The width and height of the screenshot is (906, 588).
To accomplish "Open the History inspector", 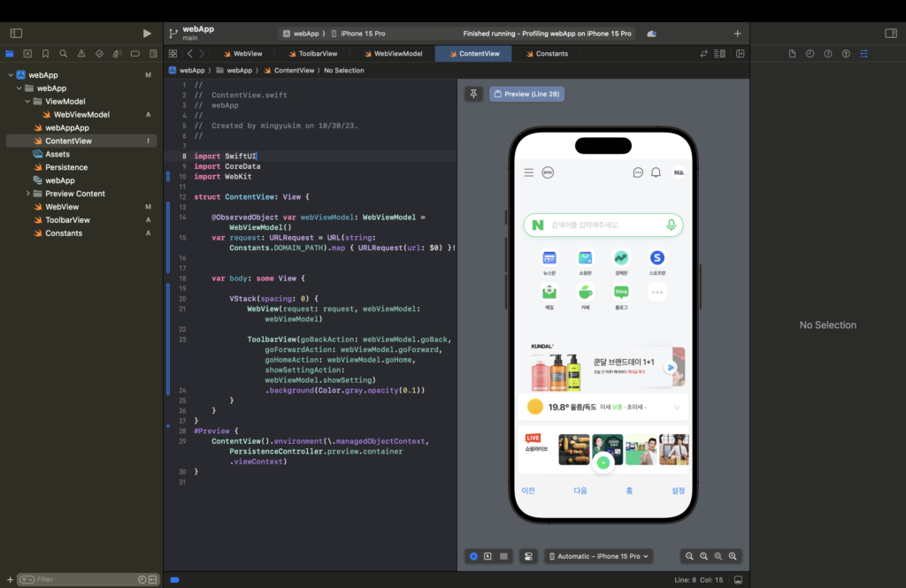I will [810, 54].
